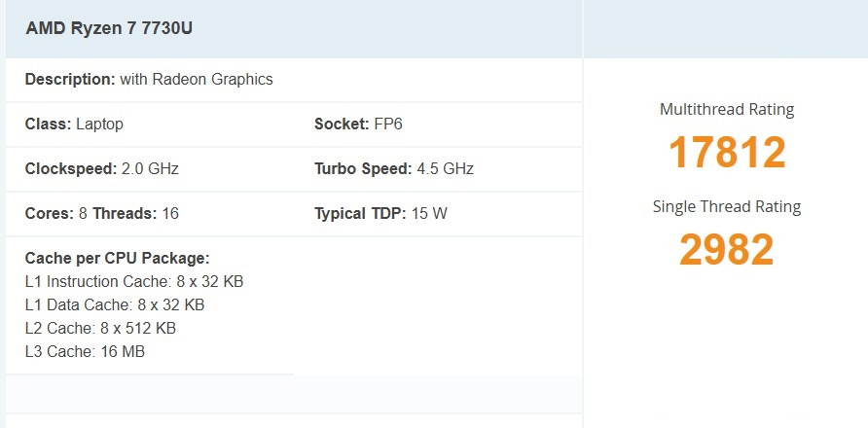868x428 pixels.
Task: Click the Threads: 16 value
Action: [135, 214]
